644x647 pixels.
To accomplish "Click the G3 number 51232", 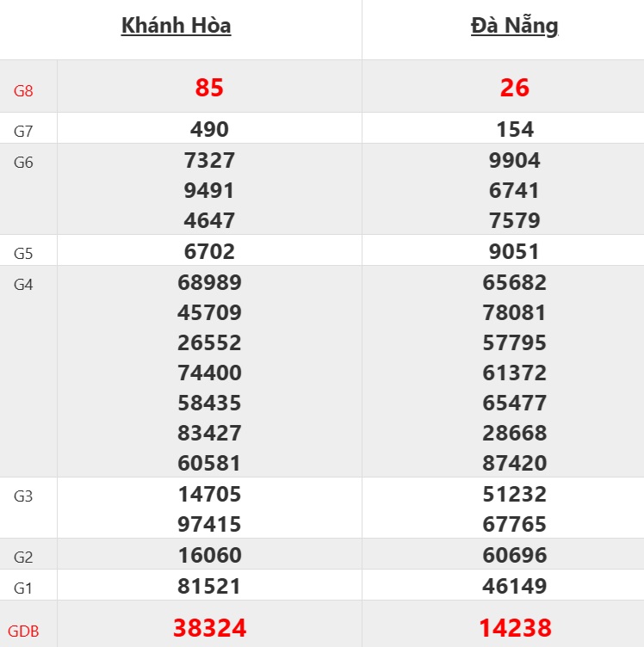I will coord(515,495).
